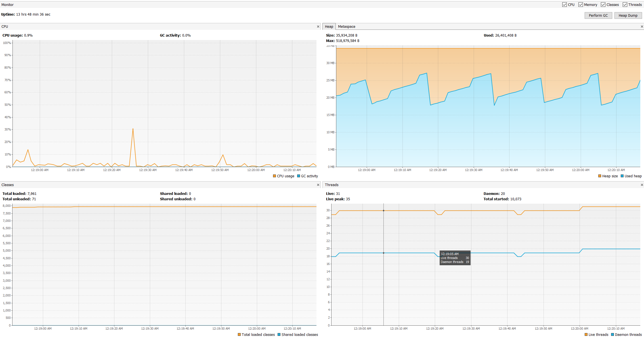
Task: Close the Threads panel
Action: [641, 185]
